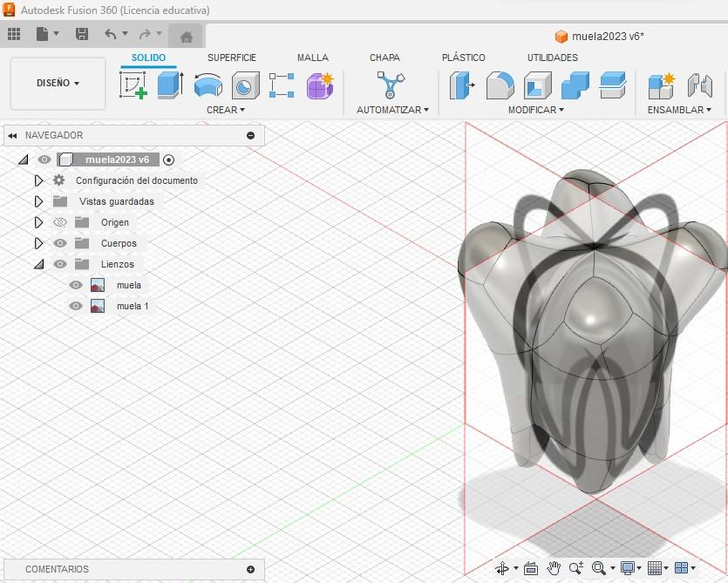Select the muela2023 v6 document tab
Image resolution: width=728 pixels, height=583 pixels.
[x=599, y=37]
